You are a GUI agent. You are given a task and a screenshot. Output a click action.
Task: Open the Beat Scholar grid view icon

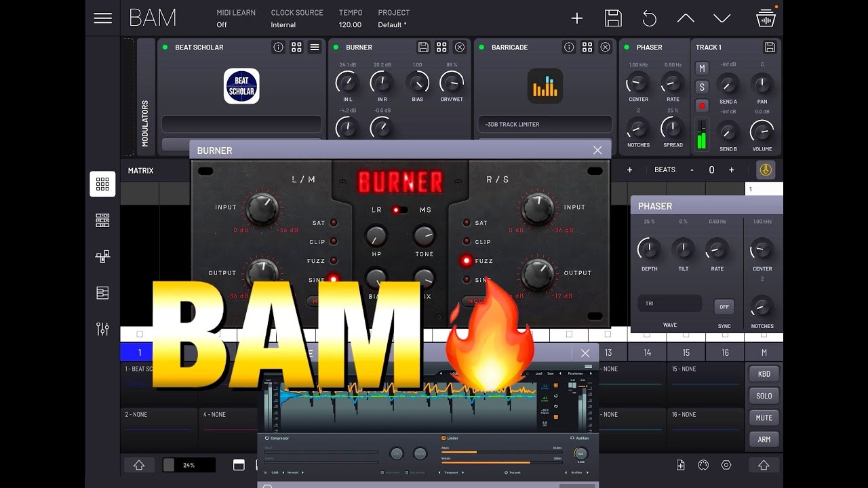tap(296, 47)
